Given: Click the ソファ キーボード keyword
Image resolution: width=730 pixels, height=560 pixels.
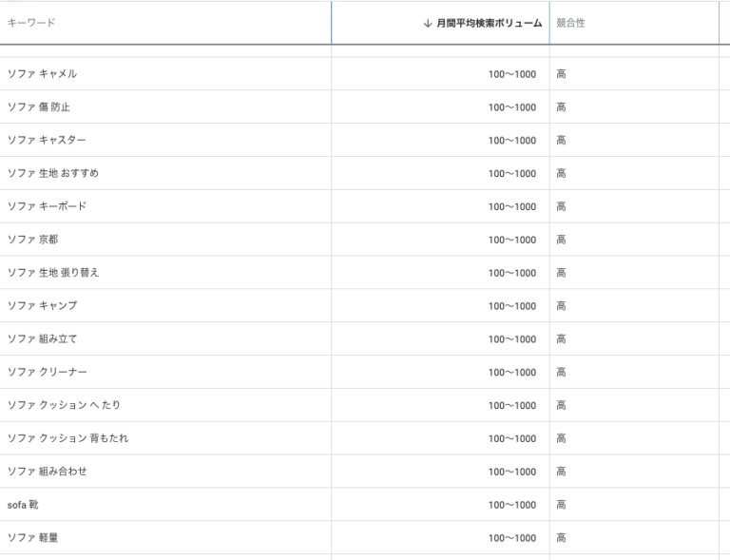Looking at the screenshot, I should coord(47,206).
